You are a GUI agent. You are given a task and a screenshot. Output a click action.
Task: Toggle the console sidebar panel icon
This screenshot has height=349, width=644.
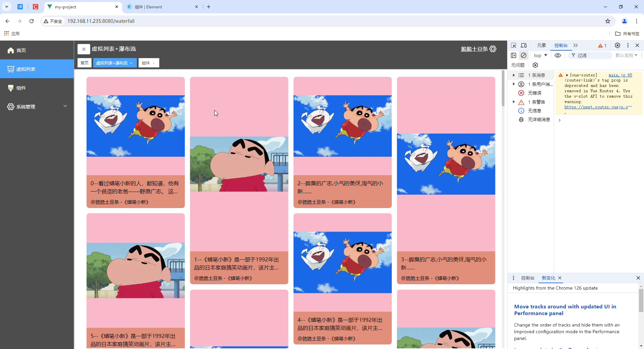tap(514, 55)
